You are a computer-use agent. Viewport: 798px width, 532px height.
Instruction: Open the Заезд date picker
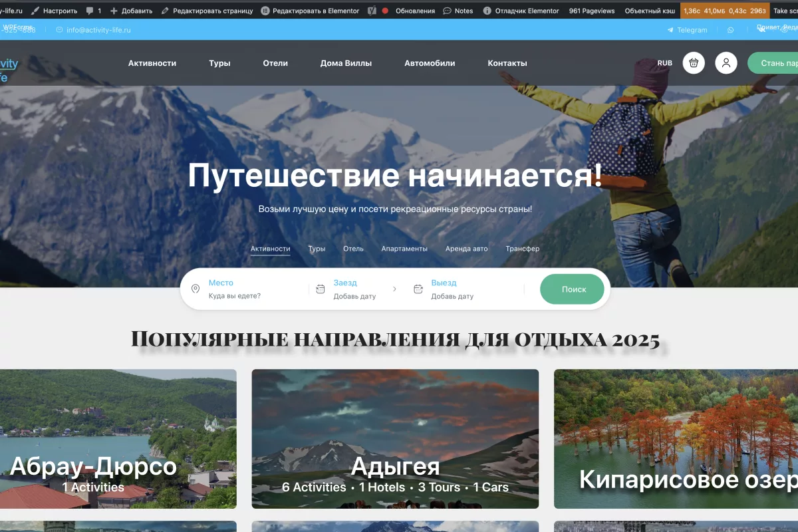[354, 289]
